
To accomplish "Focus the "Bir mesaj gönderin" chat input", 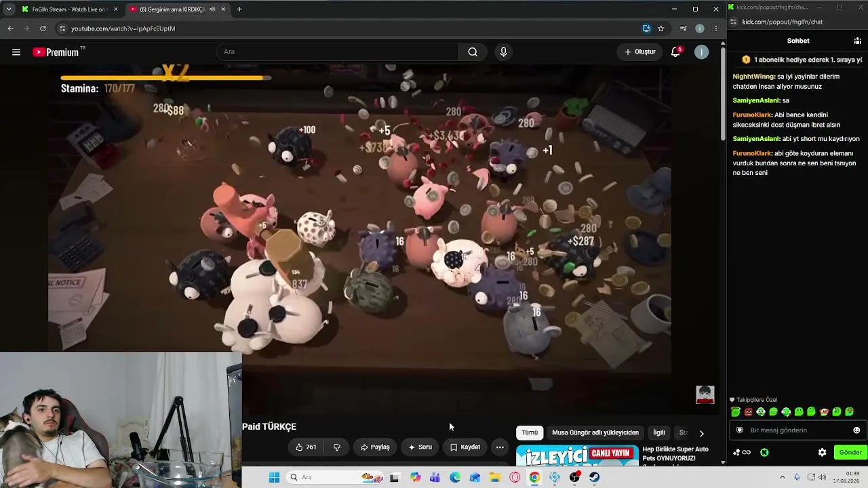I will [x=798, y=430].
